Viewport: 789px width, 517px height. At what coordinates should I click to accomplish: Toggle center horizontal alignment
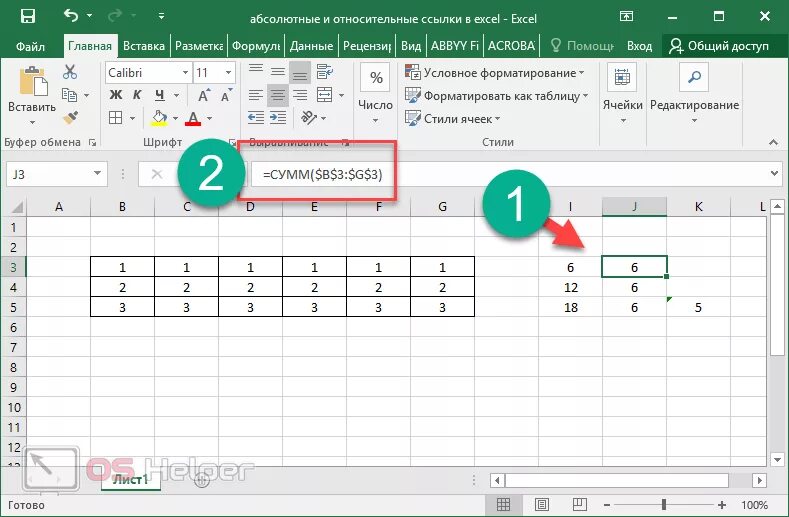[x=278, y=95]
